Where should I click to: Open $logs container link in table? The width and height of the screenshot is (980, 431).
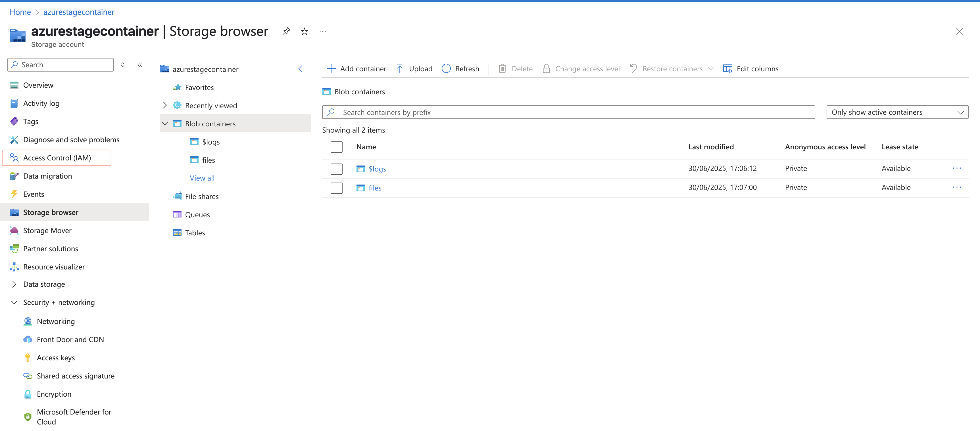pos(377,169)
